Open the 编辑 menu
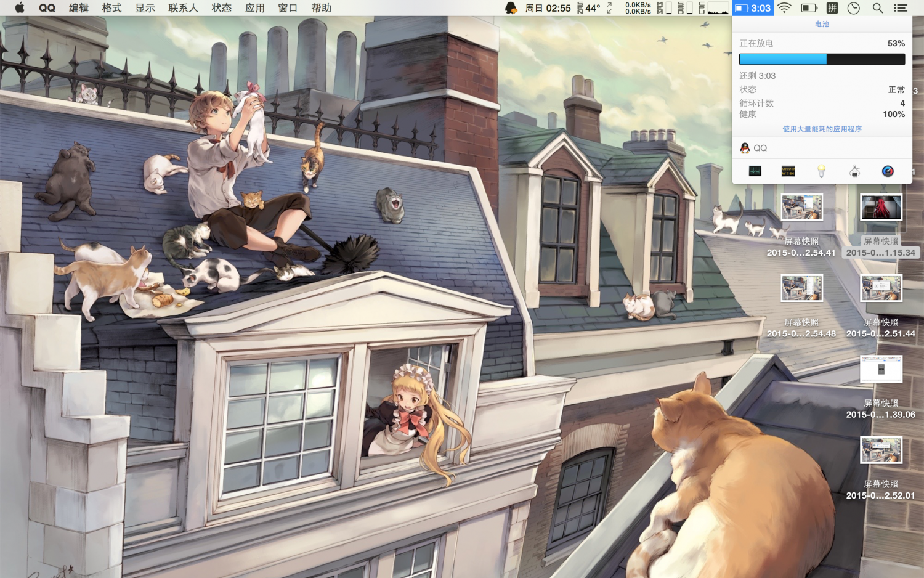 pos(79,8)
